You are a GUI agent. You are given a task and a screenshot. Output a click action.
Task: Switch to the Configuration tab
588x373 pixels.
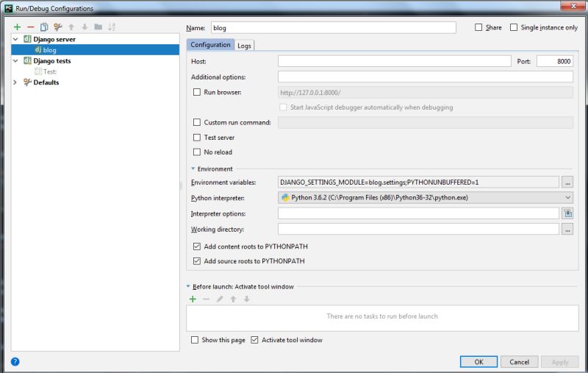click(210, 45)
